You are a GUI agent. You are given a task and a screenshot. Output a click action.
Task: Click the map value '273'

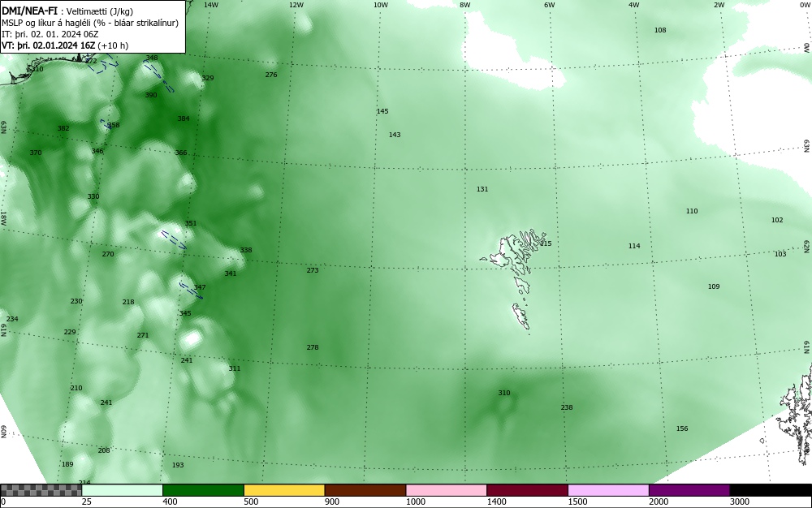point(313,270)
